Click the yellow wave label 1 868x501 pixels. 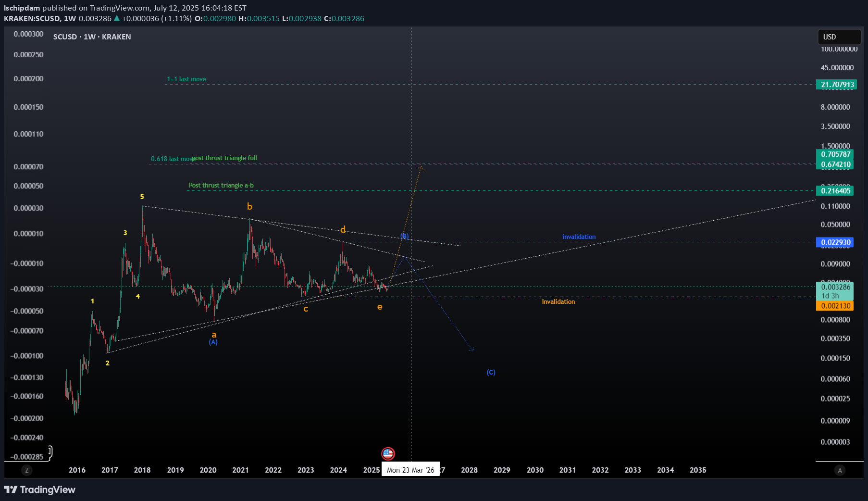(93, 301)
